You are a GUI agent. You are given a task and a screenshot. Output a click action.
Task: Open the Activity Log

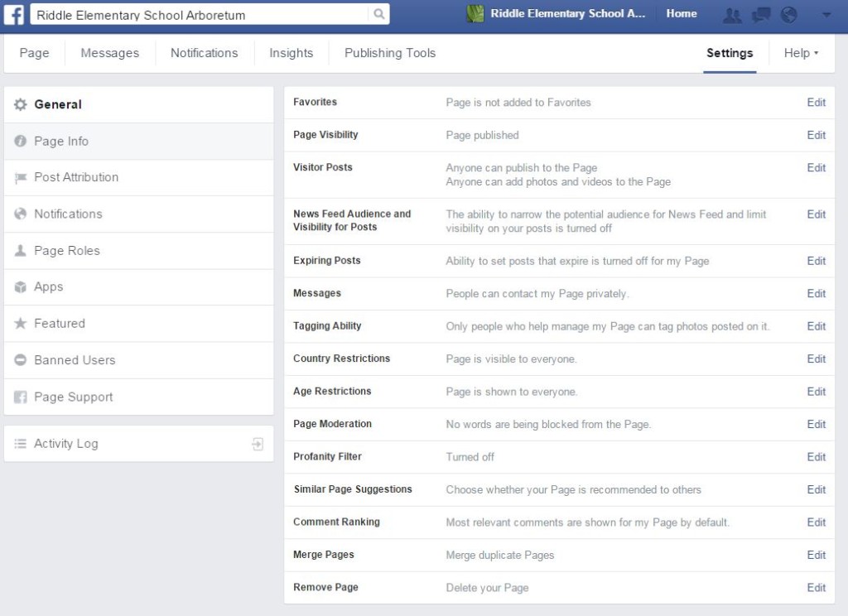pyautogui.click(x=139, y=444)
